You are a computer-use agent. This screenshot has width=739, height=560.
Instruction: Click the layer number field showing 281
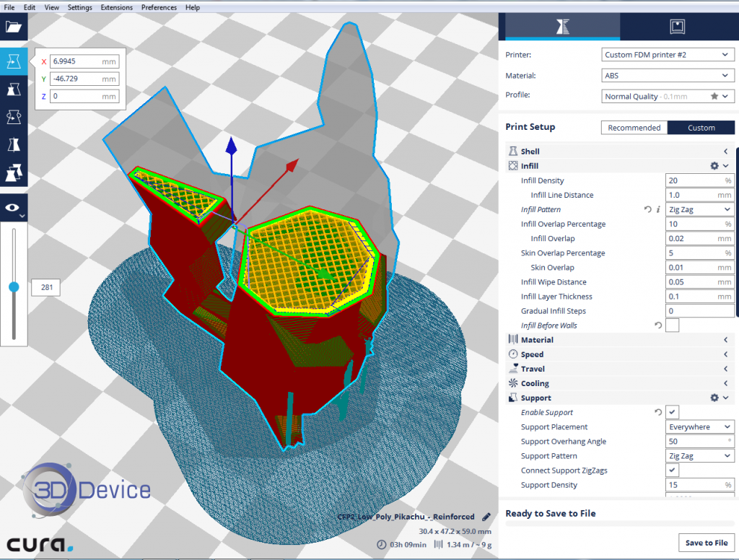pyautogui.click(x=46, y=287)
